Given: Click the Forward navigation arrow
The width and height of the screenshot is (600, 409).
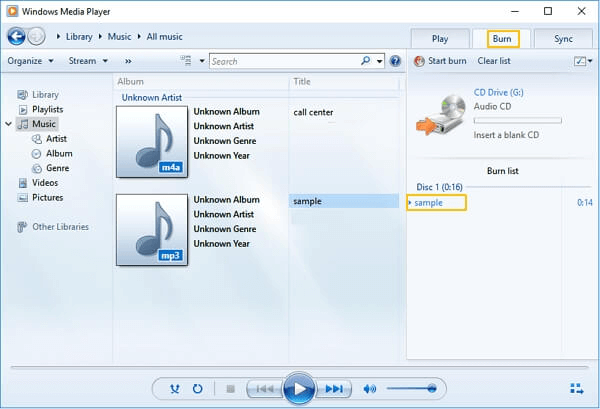Looking at the screenshot, I should [x=36, y=37].
